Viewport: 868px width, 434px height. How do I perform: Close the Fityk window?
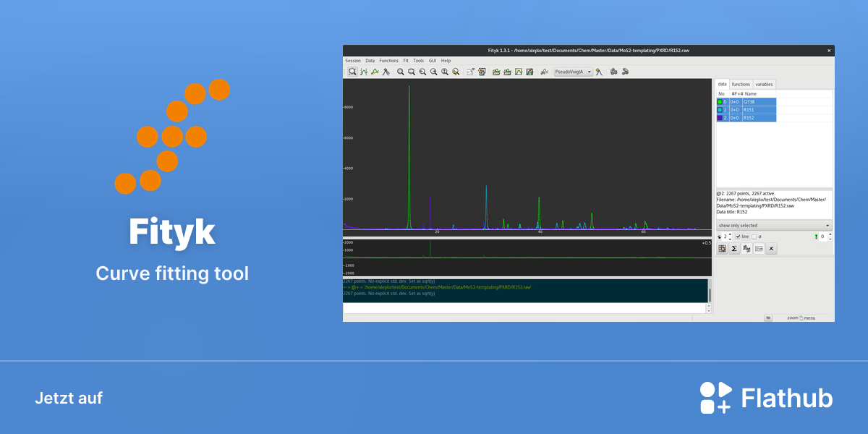pyautogui.click(x=829, y=51)
